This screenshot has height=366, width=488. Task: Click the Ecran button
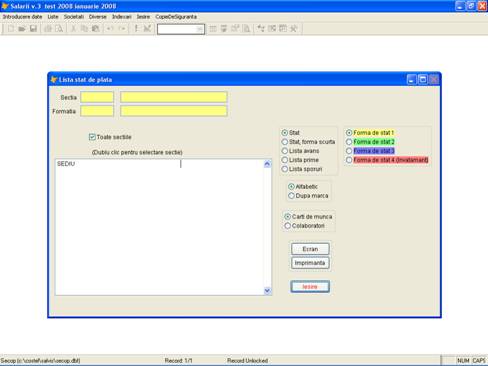(x=310, y=249)
